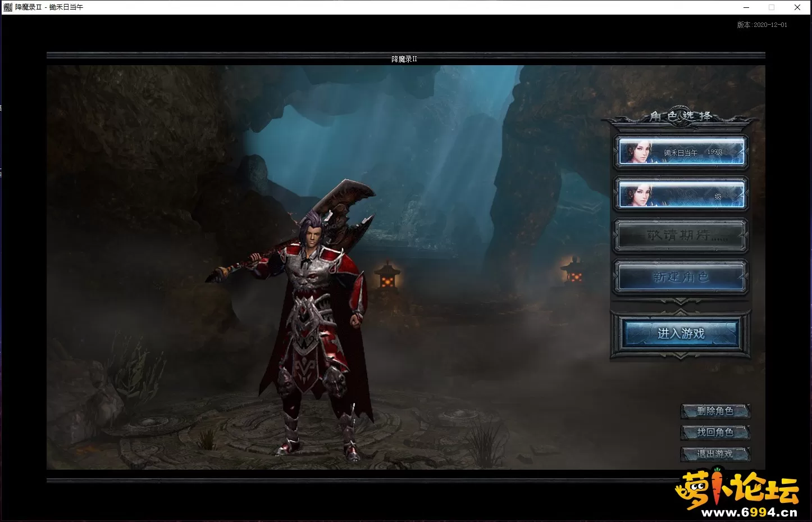Close the 降魔录II game window
812x522 pixels.
pos(797,7)
